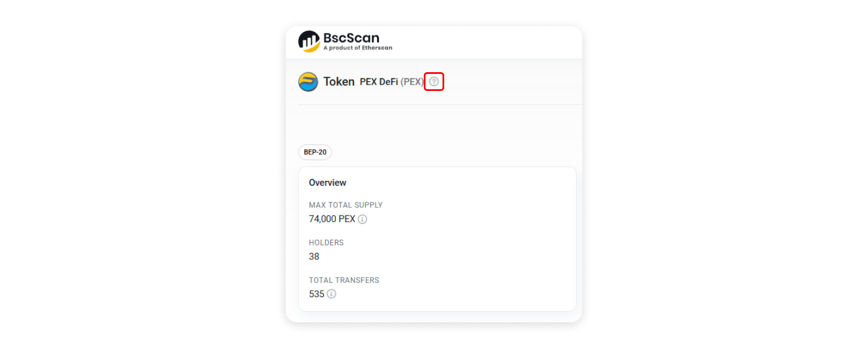Screen dimensions: 868x349
Task: Click the empty area right of the BscScan header
Action: tap(489, 41)
